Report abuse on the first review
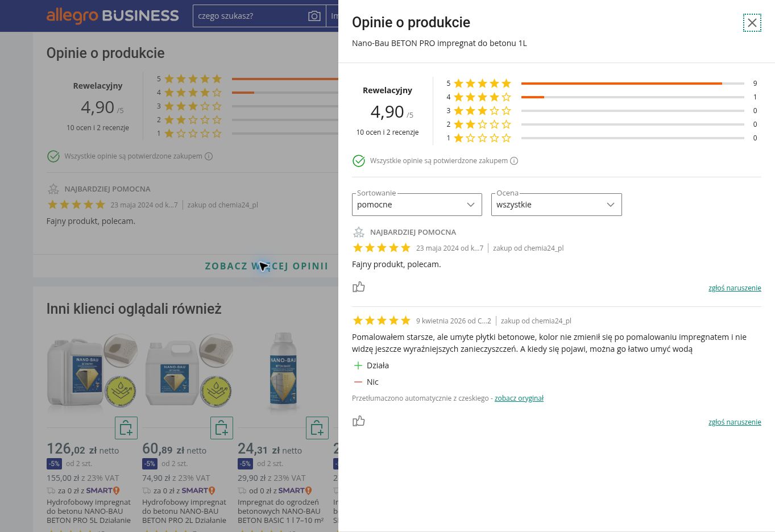The width and height of the screenshot is (775, 532). coord(735,288)
